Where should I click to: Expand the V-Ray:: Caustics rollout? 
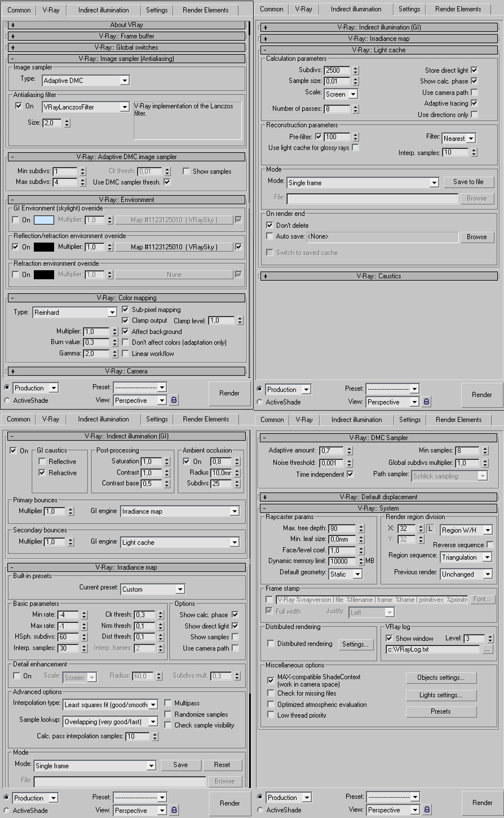379,276
